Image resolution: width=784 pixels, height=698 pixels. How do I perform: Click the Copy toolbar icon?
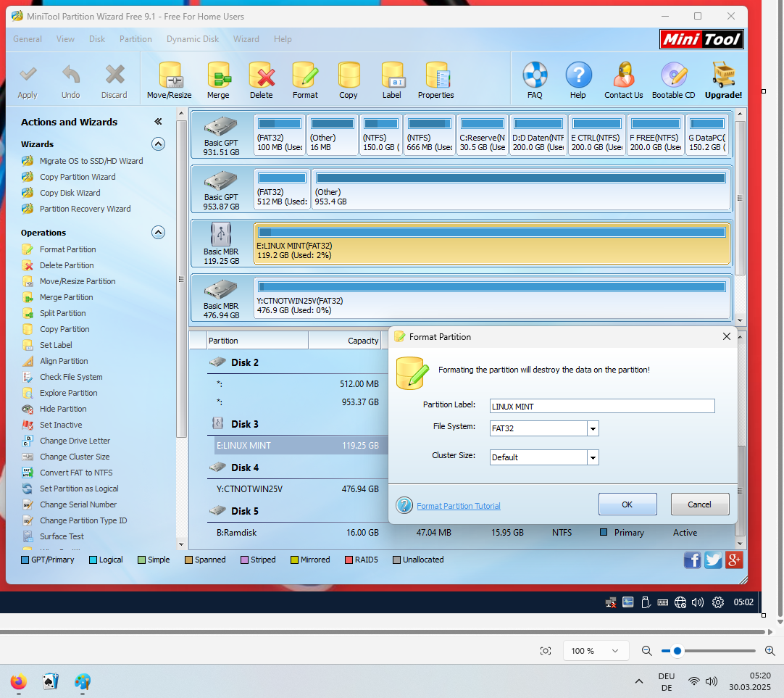coord(349,75)
